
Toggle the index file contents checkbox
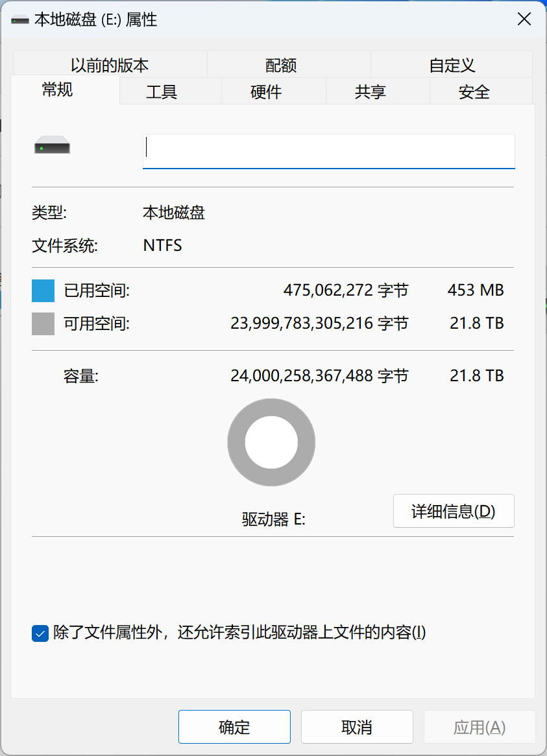point(40,633)
